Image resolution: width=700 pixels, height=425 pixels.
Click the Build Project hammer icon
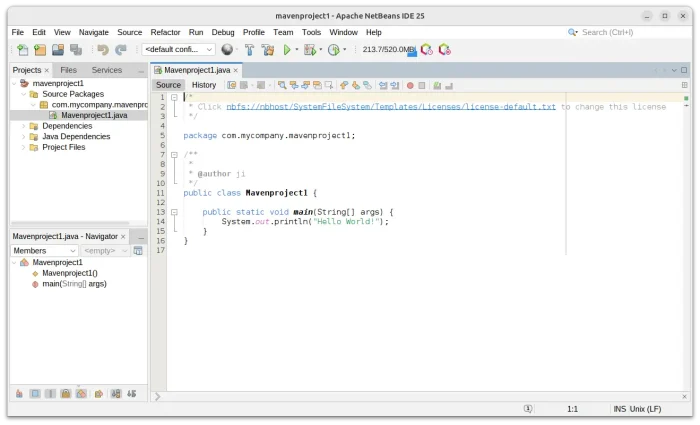[250, 50]
